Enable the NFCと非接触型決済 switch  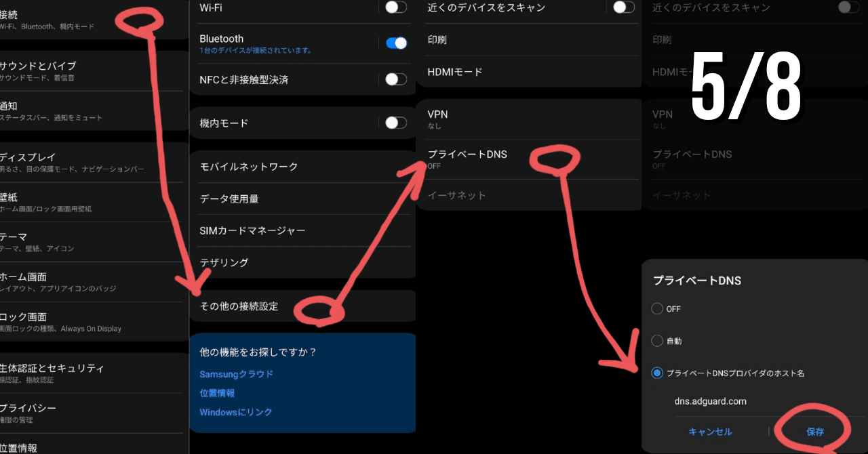(396, 79)
